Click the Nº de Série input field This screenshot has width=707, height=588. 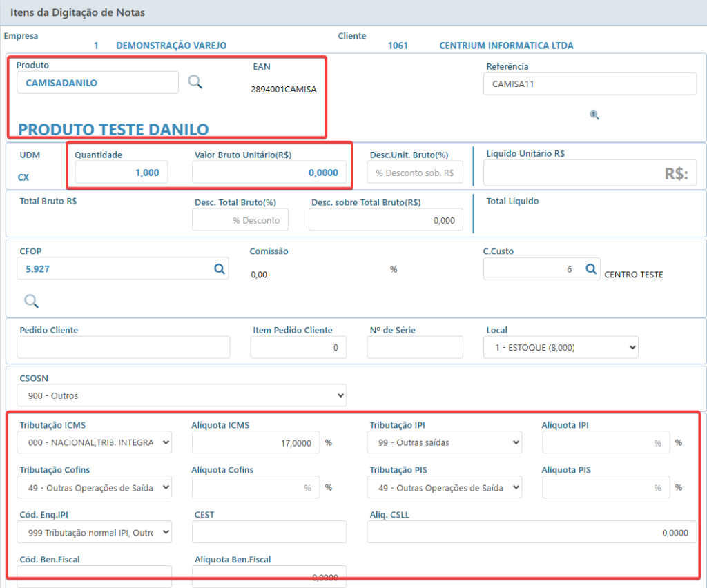click(415, 347)
